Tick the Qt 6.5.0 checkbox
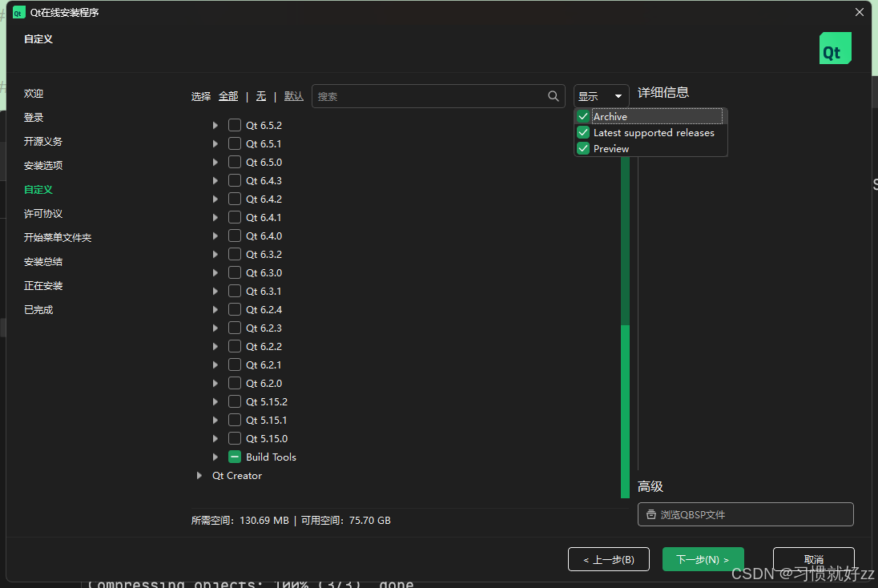This screenshot has height=588, width=878. [x=235, y=162]
